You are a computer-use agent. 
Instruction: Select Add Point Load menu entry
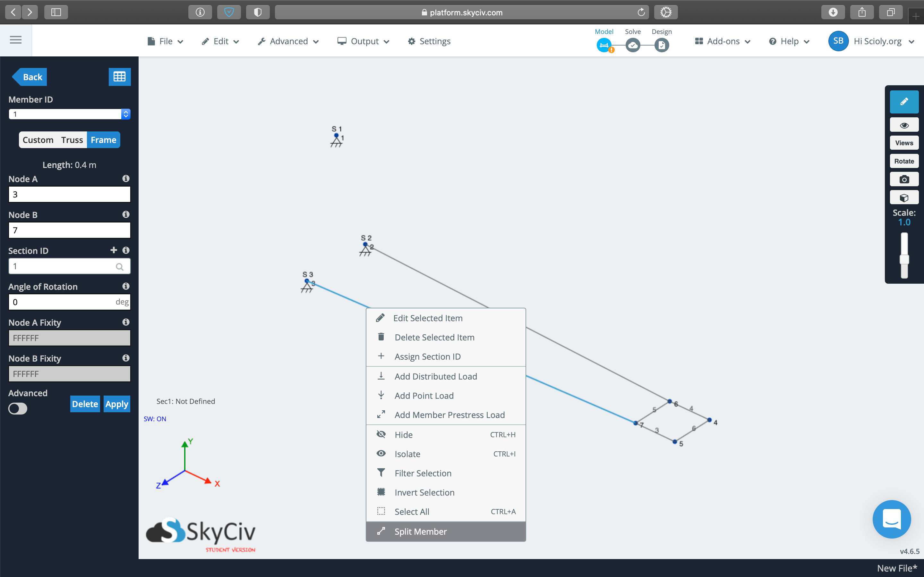coord(424,396)
